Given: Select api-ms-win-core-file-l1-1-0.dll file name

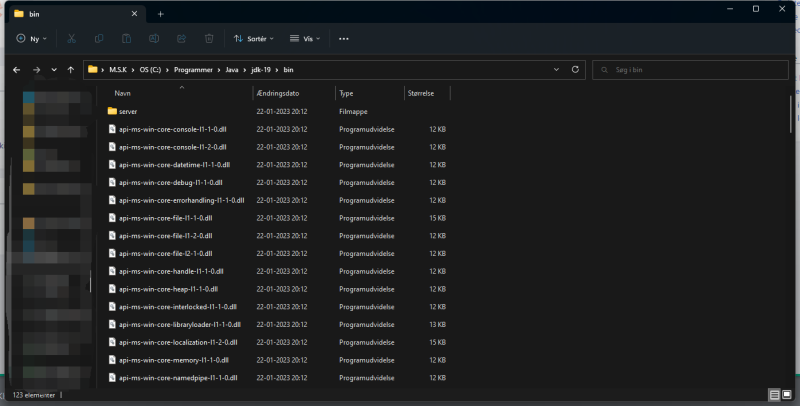Looking at the screenshot, I should [x=165, y=218].
